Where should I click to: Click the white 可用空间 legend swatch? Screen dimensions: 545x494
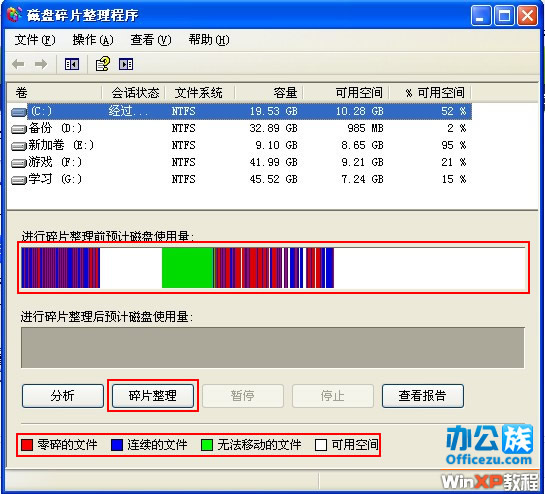pyautogui.click(x=321, y=445)
